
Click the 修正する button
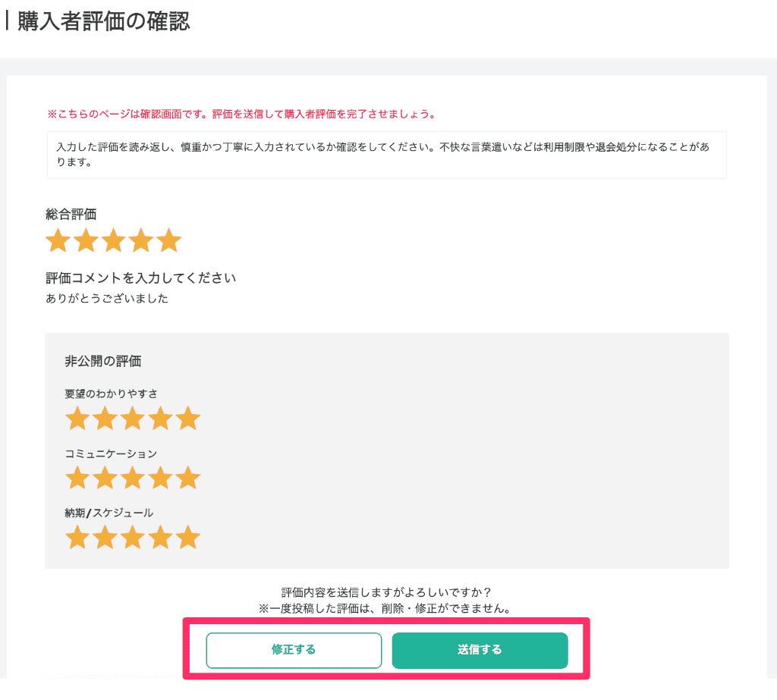click(294, 650)
